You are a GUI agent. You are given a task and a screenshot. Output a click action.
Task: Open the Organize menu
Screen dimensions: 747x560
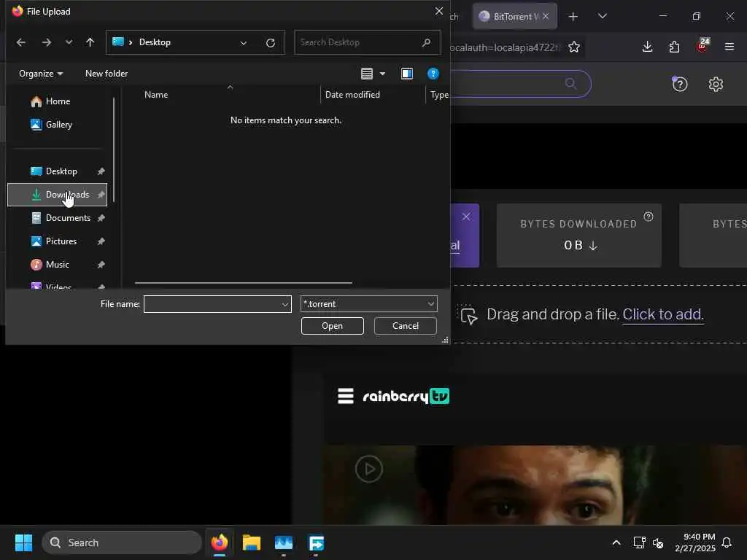click(x=41, y=74)
